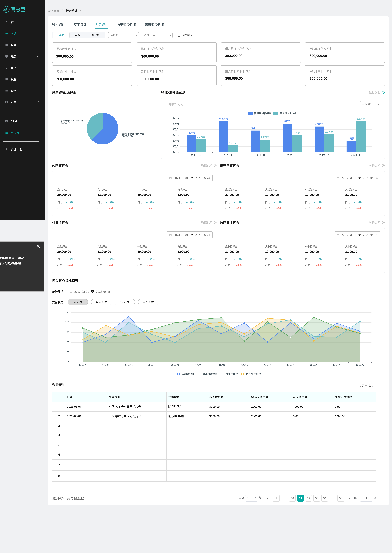Click the 房总管 logo icon
Screen dimensions: 392x553
[x=6, y=9]
